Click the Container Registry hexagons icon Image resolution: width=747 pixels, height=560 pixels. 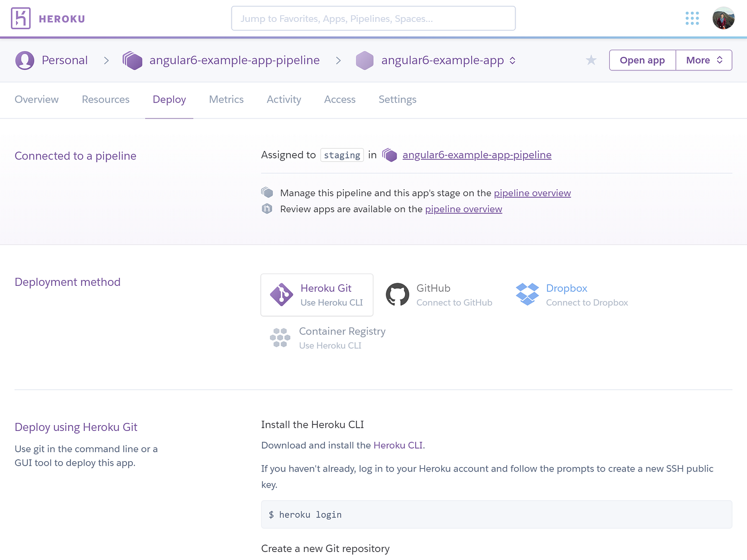pos(280,338)
